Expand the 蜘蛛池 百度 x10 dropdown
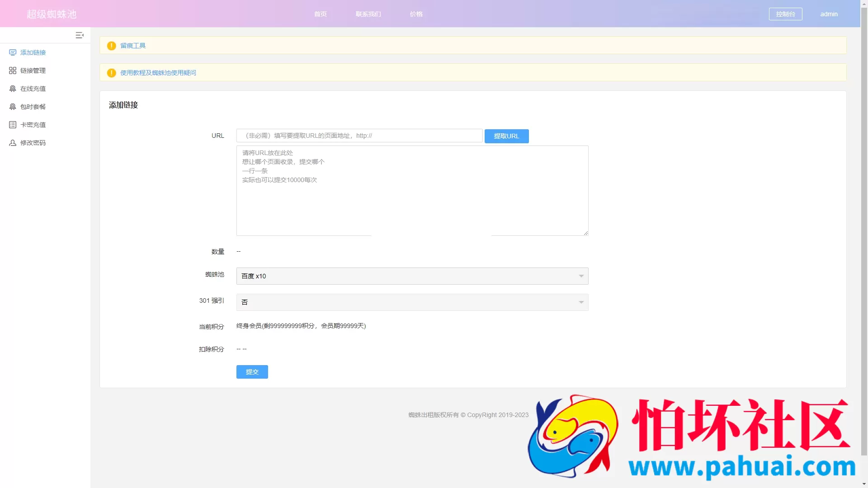The width and height of the screenshot is (868, 488). tap(412, 276)
